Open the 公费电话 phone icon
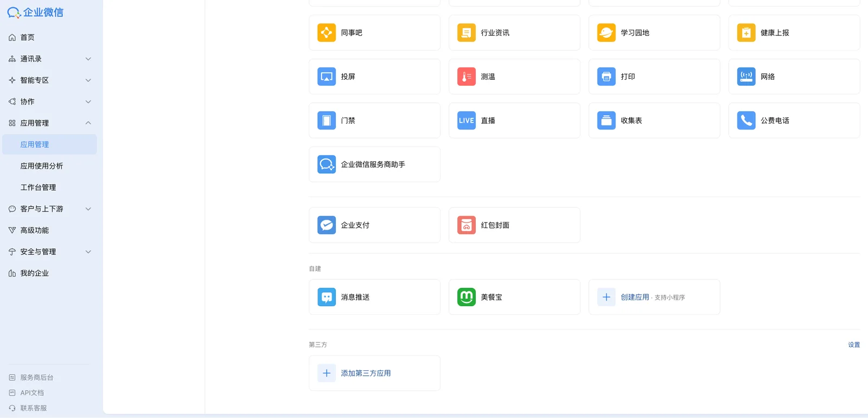The height and width of the screenshot is (418, 868). 746,121
